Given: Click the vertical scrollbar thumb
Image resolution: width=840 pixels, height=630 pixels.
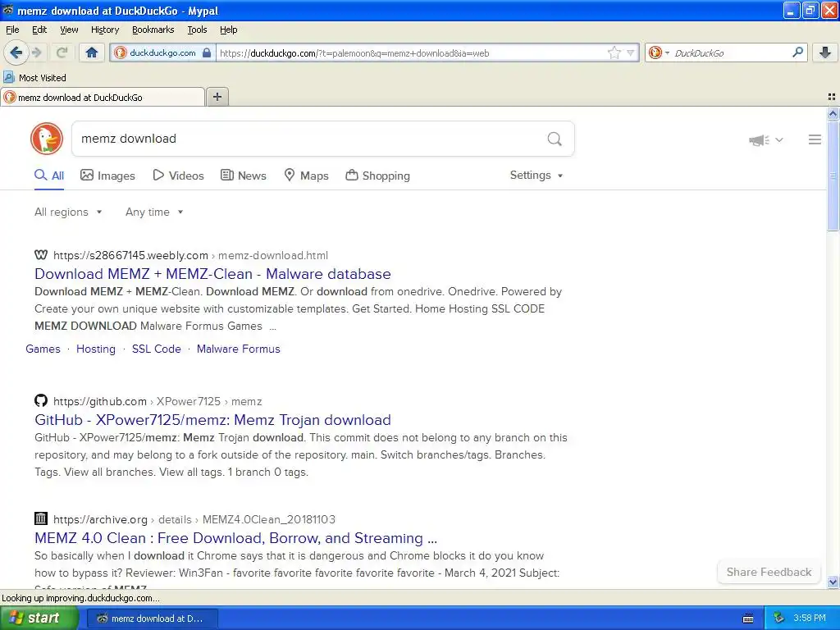Looking at the screenshot, I should click(833, 176).
